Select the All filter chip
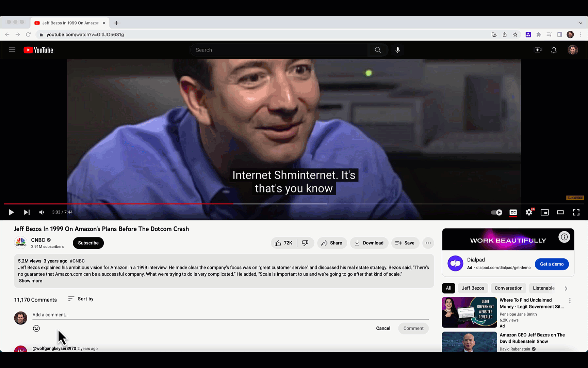The height and width of the screenshot is (368, 588). (x=448, y=288)
